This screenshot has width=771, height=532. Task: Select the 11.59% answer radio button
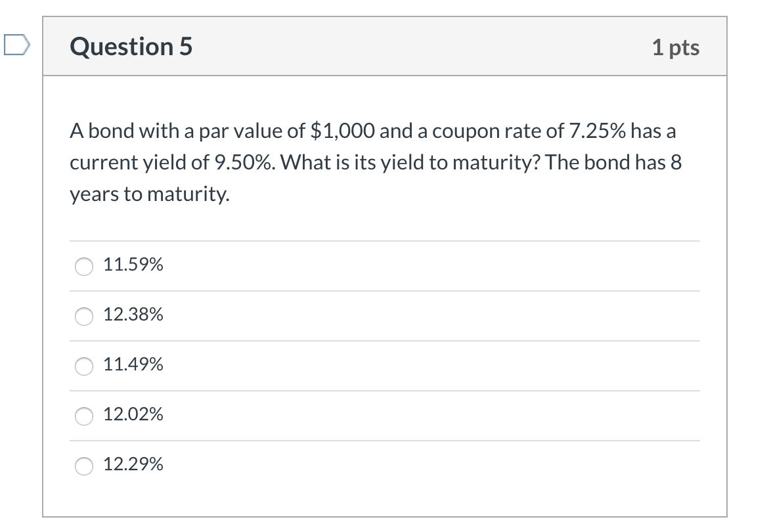[83, 266]
